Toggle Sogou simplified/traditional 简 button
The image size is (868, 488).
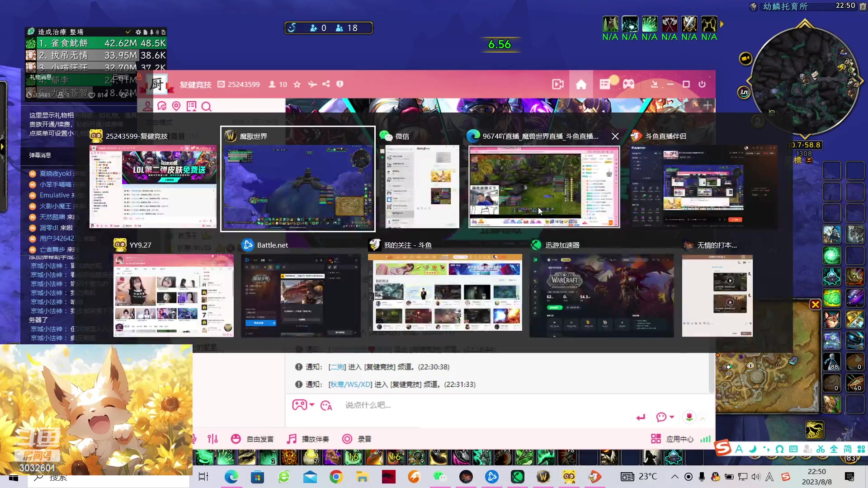pos(848,449)
